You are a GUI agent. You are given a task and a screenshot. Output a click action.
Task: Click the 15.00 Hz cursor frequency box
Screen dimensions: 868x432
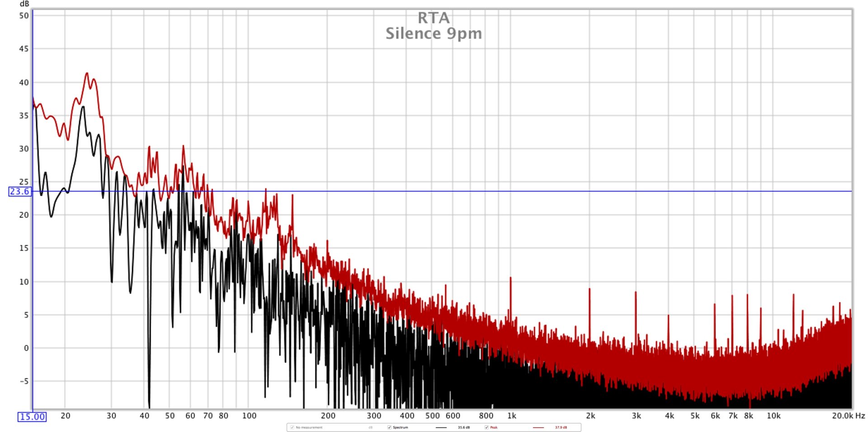pos(32,417)
